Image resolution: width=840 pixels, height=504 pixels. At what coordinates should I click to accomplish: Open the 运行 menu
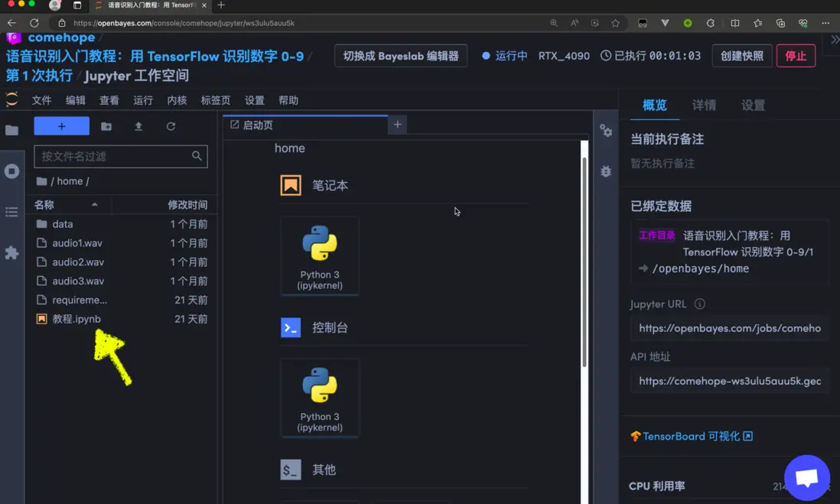143,100
